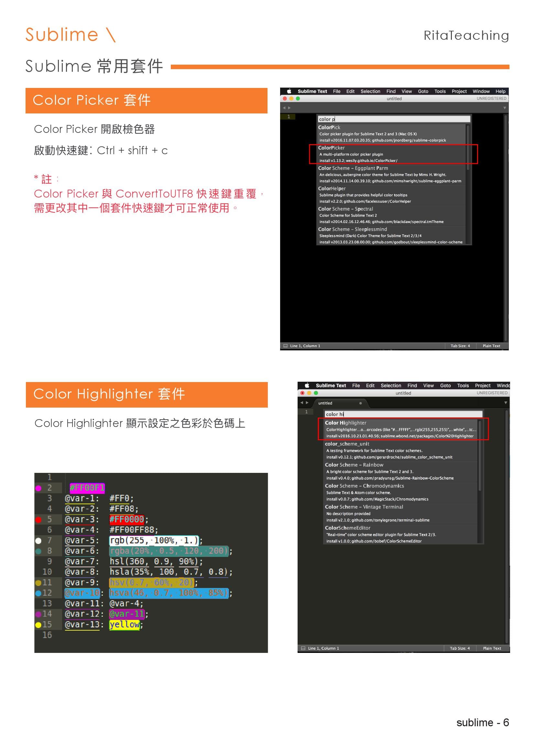The height and width of the screenshot is (756, 535).
Task: Click the unsaved dot on the untitled tab
Action: (360, 403)
